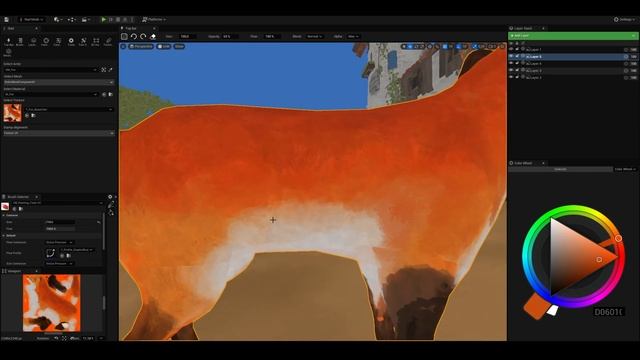Open the viewport options menu button
The width and height of the screenshot is (640, 360).
pyautogui.click(x=123, y=47)
